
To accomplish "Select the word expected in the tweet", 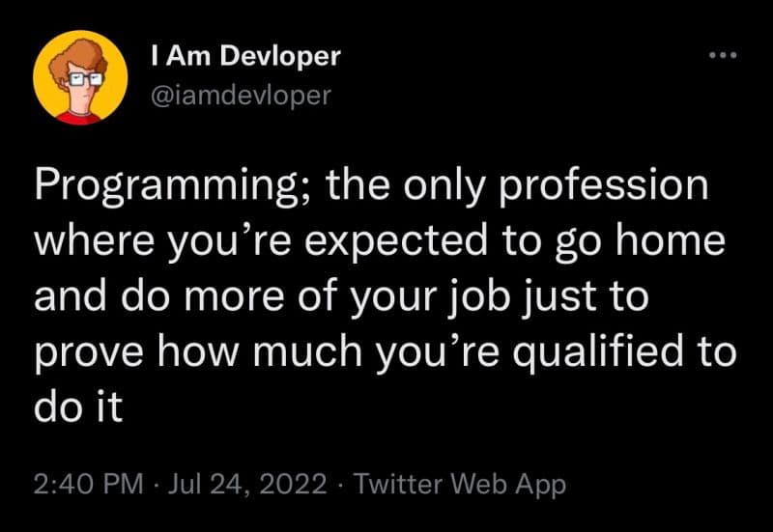I will pos(396,243).
